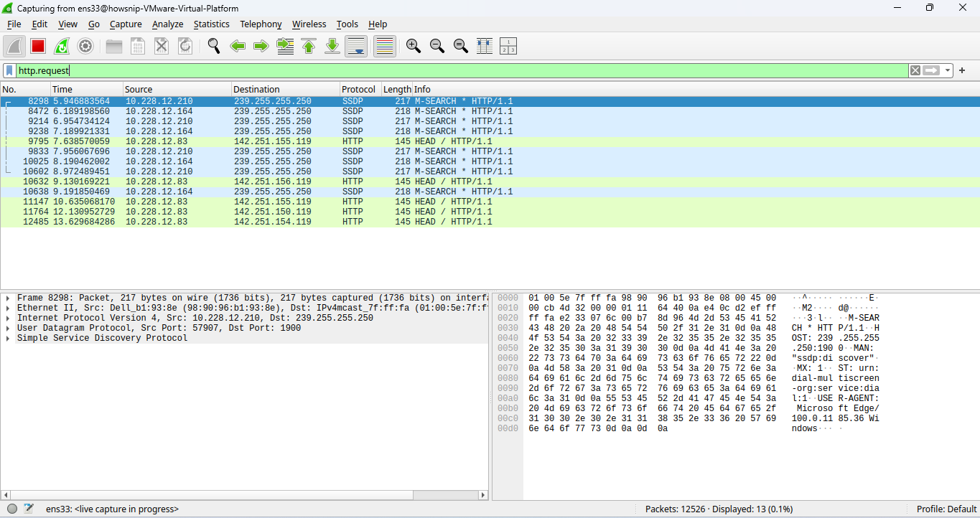Select packet 9795 HEAD request row

[490, 141]
